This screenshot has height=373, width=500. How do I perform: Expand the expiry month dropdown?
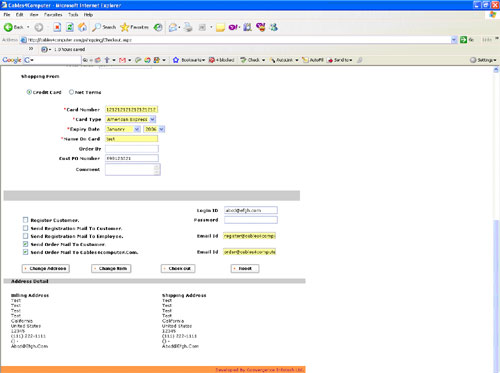[123, 129]
